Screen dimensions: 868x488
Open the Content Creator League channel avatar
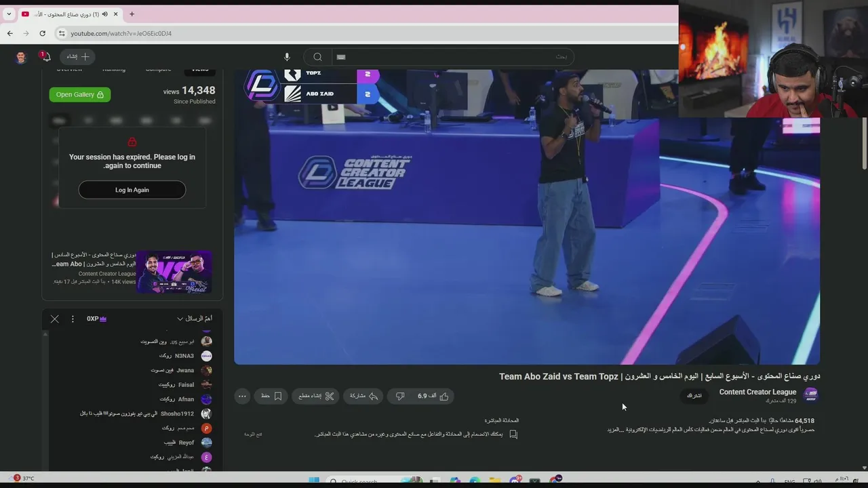click(810, 395)
